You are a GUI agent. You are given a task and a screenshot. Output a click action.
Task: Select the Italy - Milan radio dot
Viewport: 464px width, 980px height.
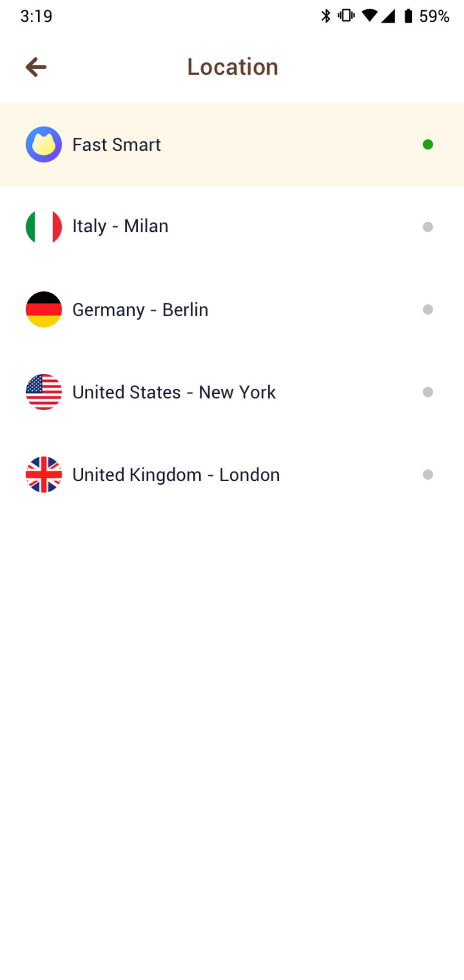(428, 227)
